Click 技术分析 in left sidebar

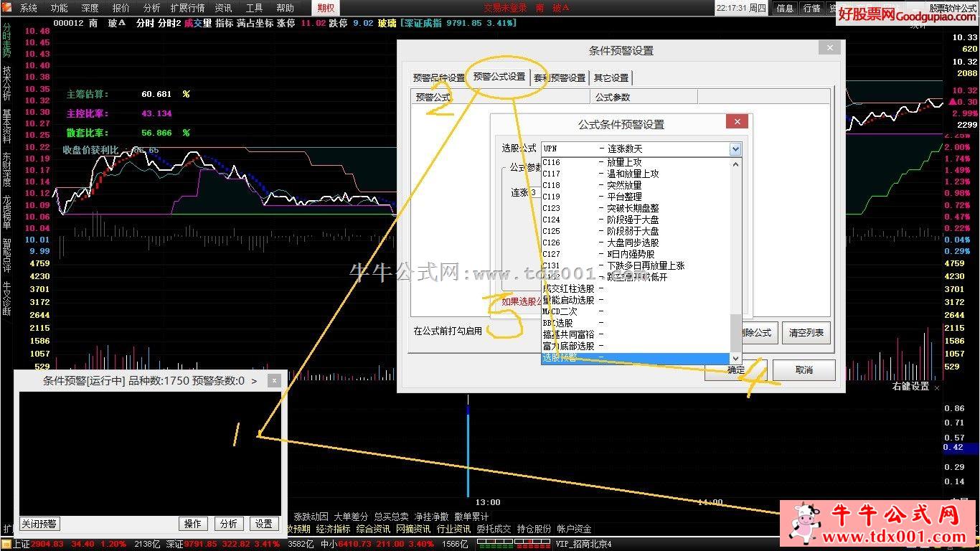click(x=6, y=83)
